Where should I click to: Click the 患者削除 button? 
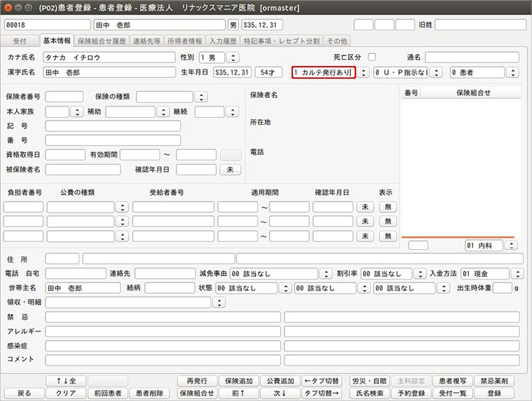click(150, 393)
